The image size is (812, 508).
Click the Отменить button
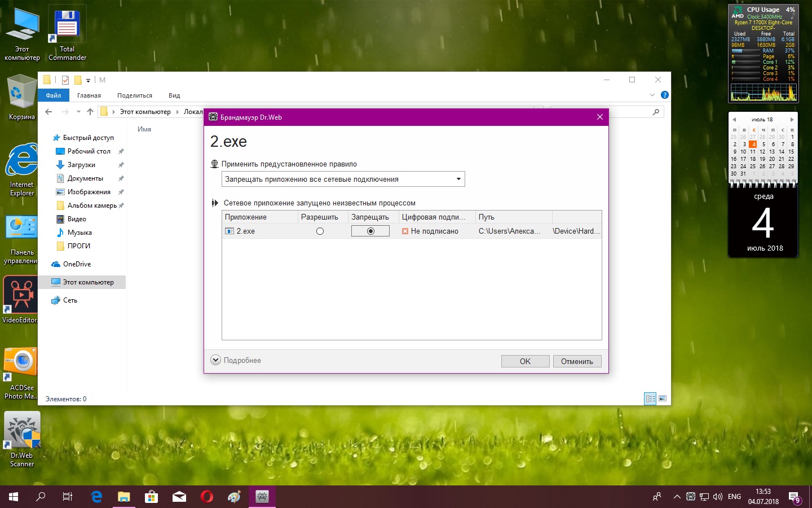(577, 361)
